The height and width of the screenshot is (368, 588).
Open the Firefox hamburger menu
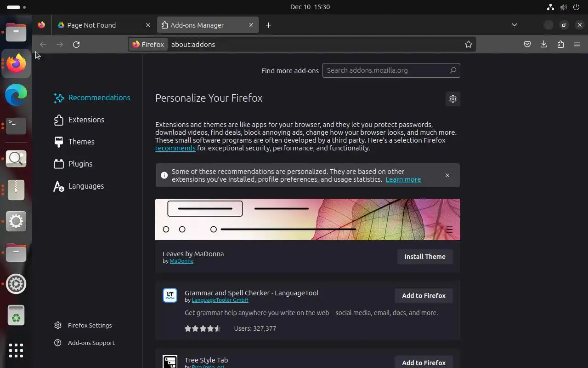point(577,44)
